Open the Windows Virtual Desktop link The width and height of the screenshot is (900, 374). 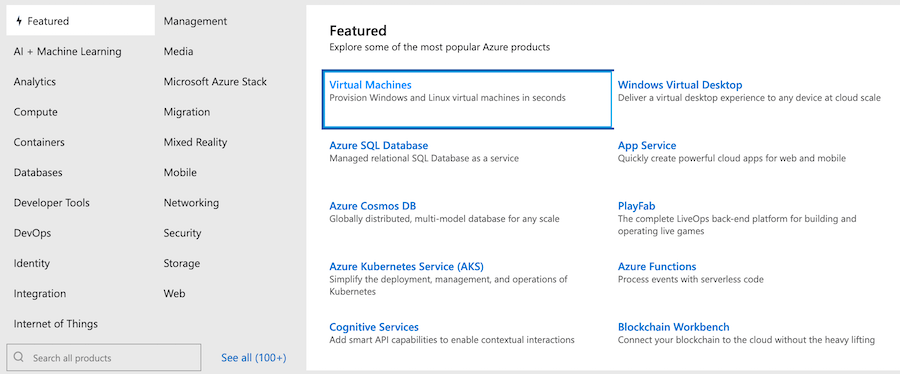tap(680, 85)
